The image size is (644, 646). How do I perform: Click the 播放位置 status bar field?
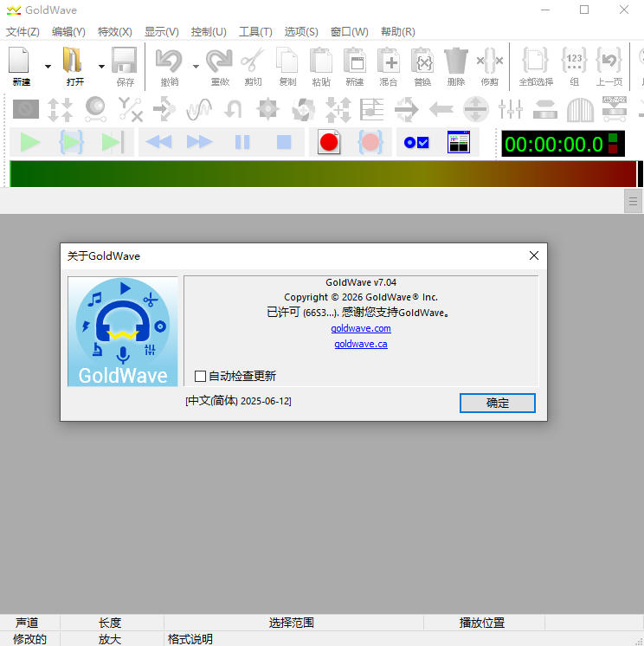click(x=484, y=623)
